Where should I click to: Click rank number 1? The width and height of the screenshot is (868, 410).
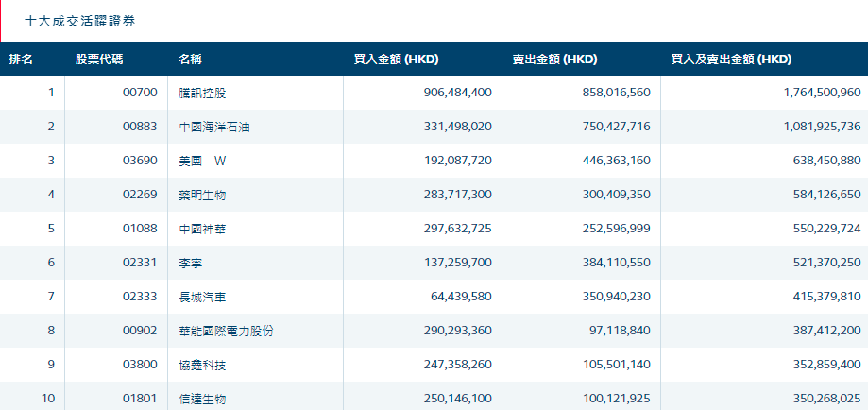pyautogui.click(x=52, y=94)
